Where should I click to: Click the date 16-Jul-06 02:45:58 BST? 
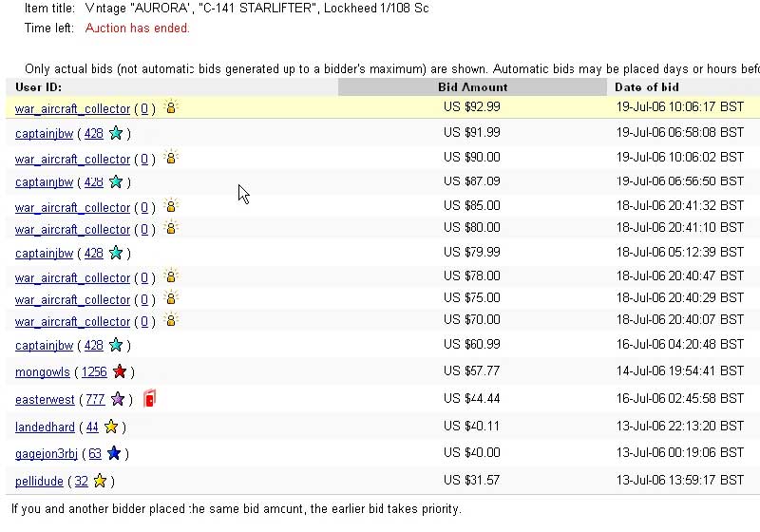680,399
